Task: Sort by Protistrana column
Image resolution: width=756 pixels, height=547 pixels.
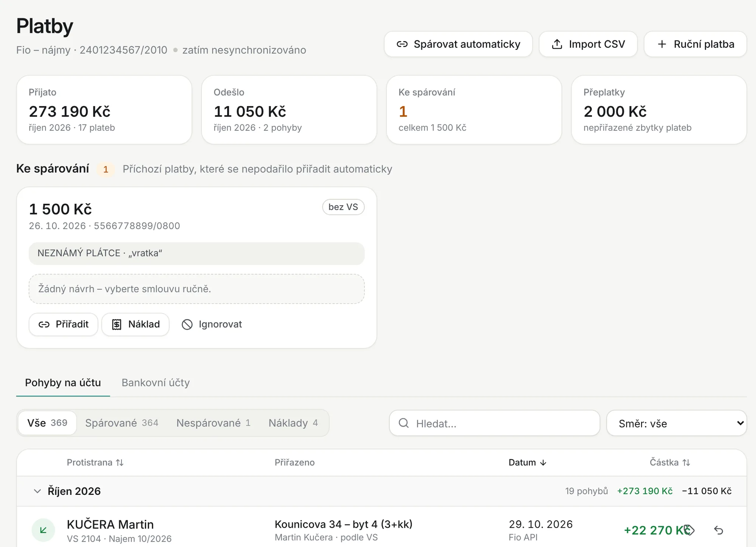Action: point(95,462)
